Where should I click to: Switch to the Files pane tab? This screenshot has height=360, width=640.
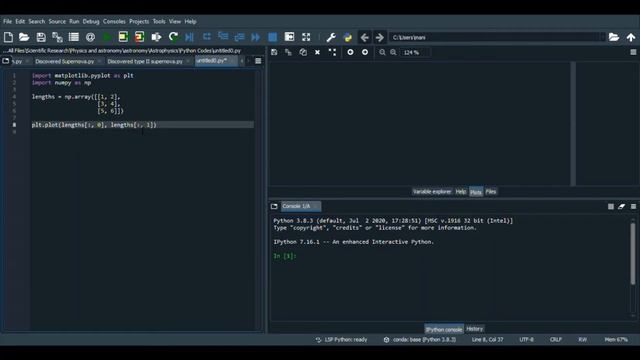click(491, 191)
